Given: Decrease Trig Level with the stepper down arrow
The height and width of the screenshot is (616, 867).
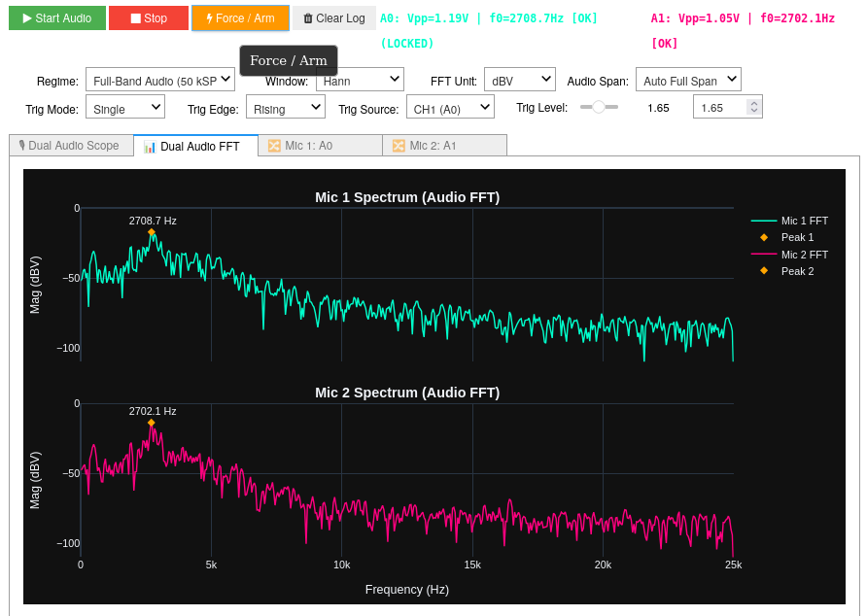Looking at the screenshot, I should pyautogui.click(x=753, y=111).
